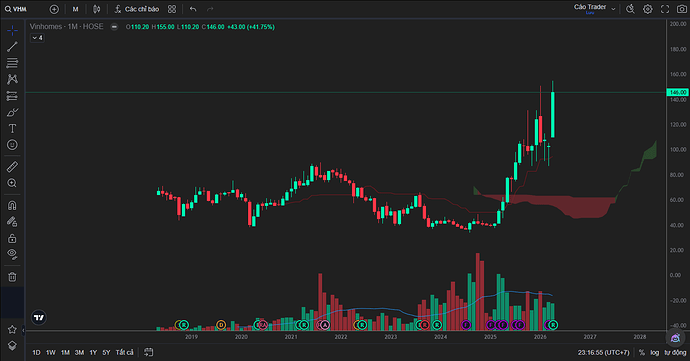Change the candlestick chart type
Image resolution: width=690 pixels, height=361 pixels.
(x=97, y=9)
